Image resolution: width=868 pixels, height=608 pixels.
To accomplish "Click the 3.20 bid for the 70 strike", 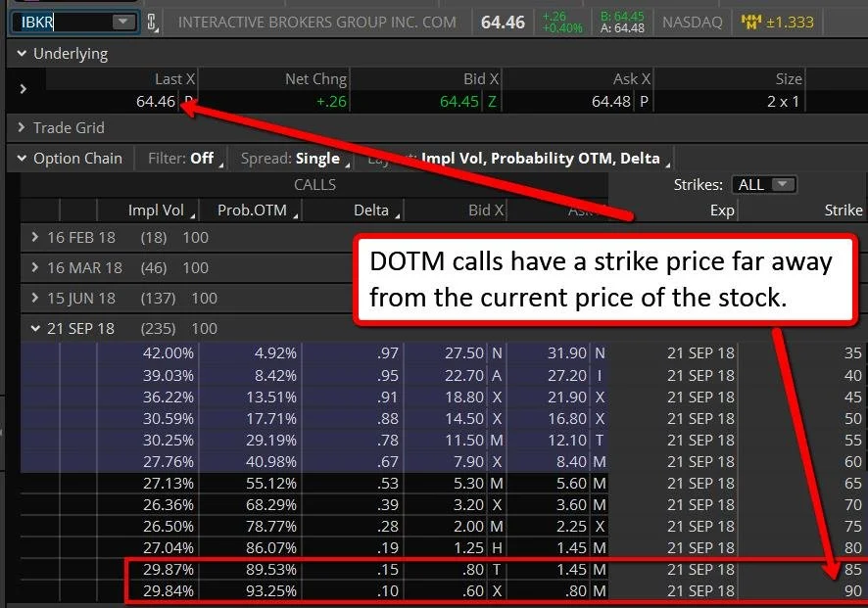I will [469, 505].
